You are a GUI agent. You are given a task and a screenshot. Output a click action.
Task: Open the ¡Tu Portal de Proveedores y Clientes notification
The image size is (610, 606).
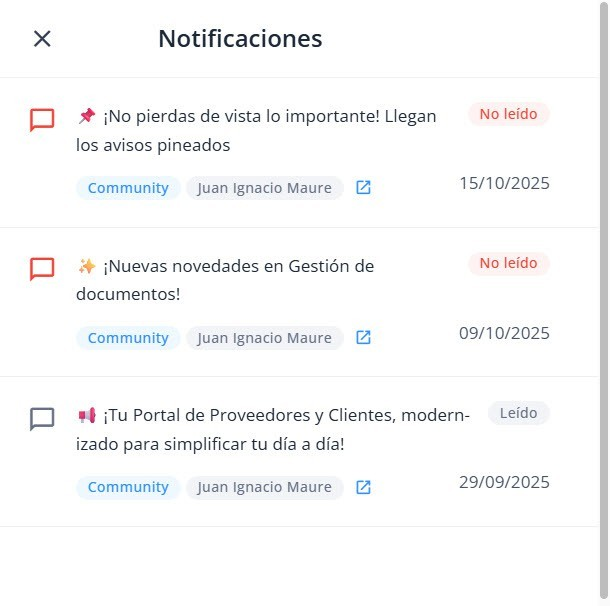point(273,429)
